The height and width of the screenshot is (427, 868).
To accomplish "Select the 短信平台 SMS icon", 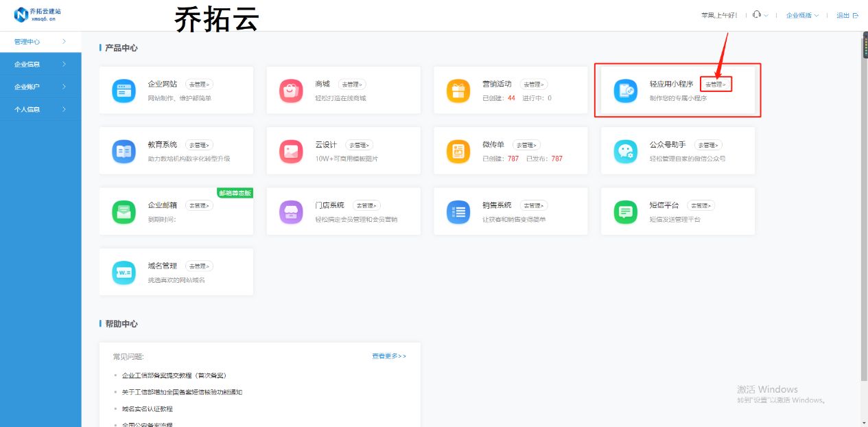I will [x=625, y=211].
